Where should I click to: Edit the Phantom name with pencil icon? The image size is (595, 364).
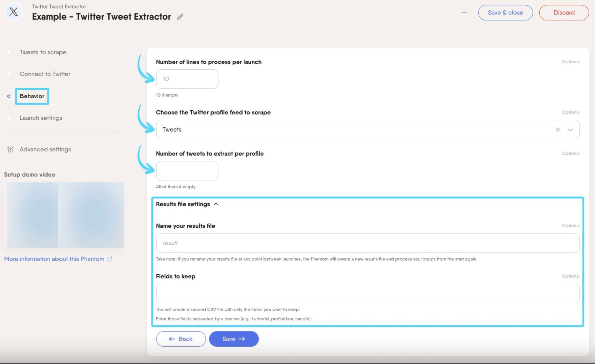pos(180,17)
